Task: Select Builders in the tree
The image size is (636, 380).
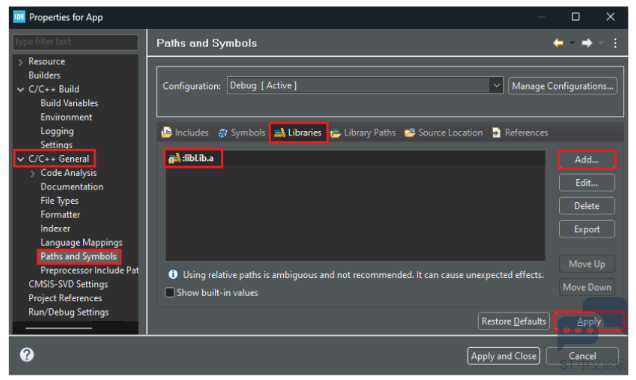Action: coord(44,75)
